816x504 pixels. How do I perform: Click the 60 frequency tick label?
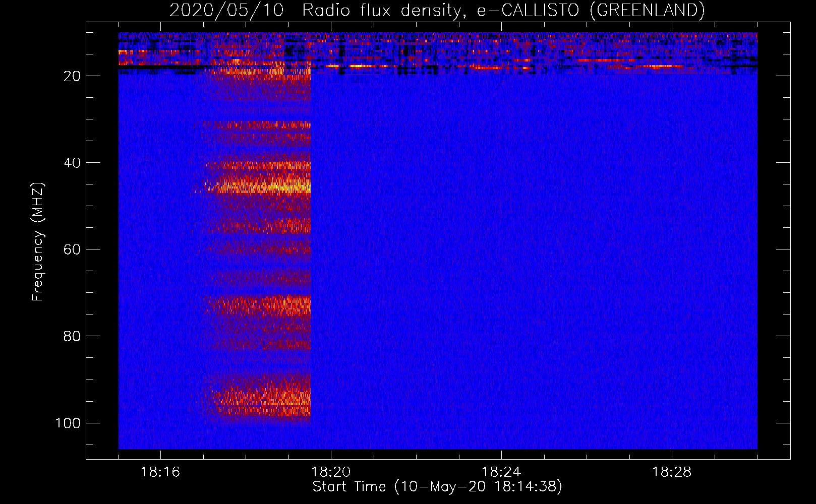pos(72,249)
